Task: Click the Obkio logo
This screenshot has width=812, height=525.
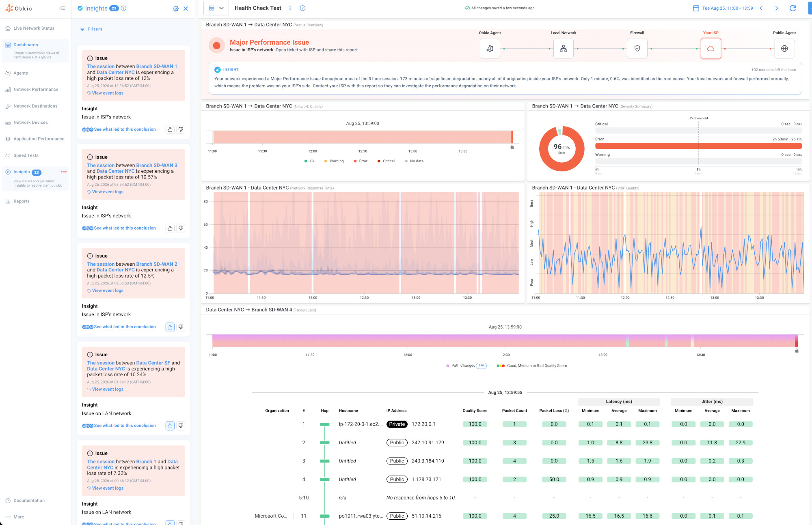Action: pos(19,9)
